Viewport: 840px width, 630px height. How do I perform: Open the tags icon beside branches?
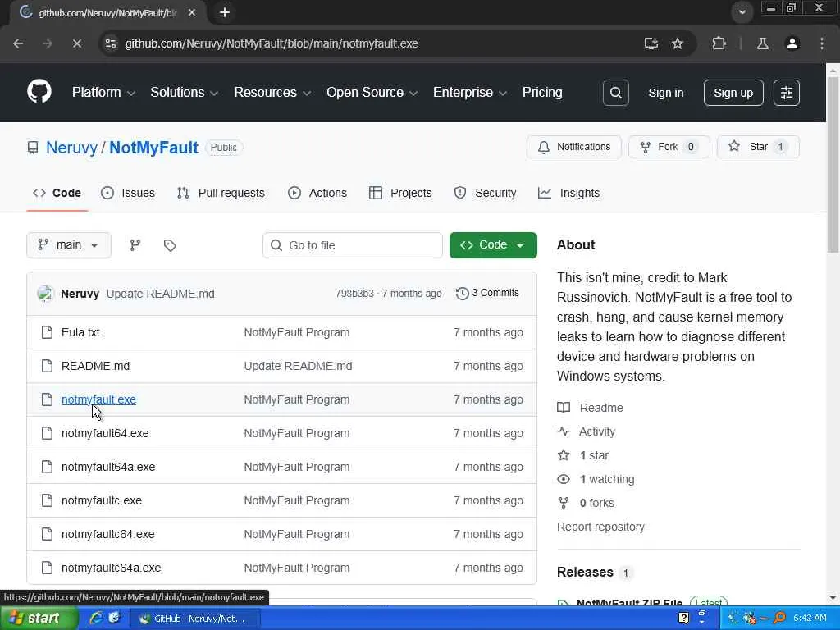coord(170,245)
